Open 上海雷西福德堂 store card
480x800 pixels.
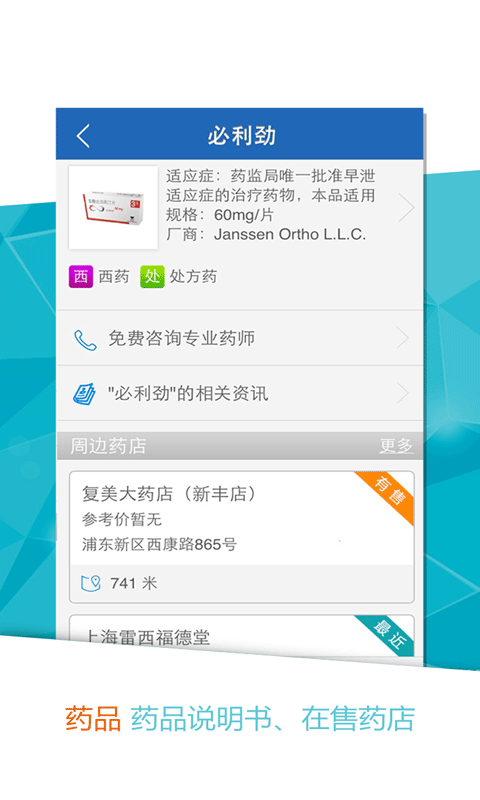pyautogui.click(x=242, y=636)
